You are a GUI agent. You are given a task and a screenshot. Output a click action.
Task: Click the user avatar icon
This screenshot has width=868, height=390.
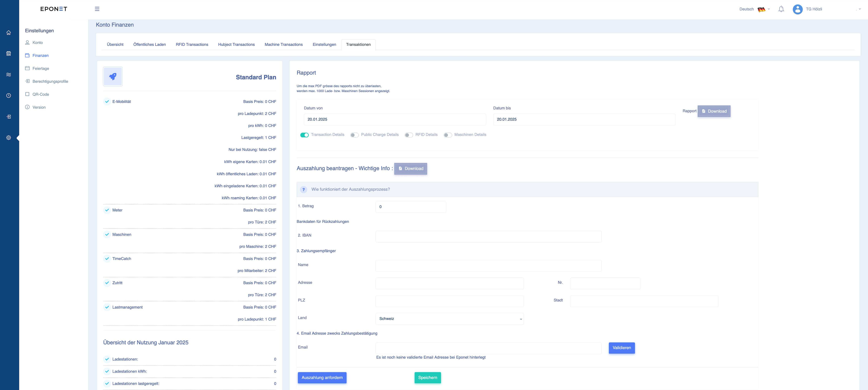click(797, 9)
